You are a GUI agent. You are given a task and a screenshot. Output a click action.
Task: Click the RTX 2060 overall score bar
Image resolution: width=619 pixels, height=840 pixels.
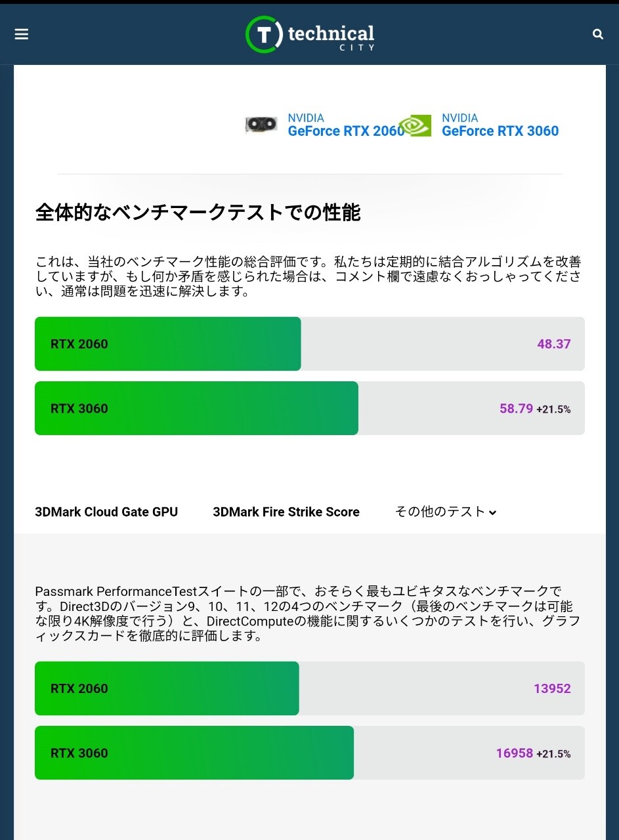tap(168, 344)
